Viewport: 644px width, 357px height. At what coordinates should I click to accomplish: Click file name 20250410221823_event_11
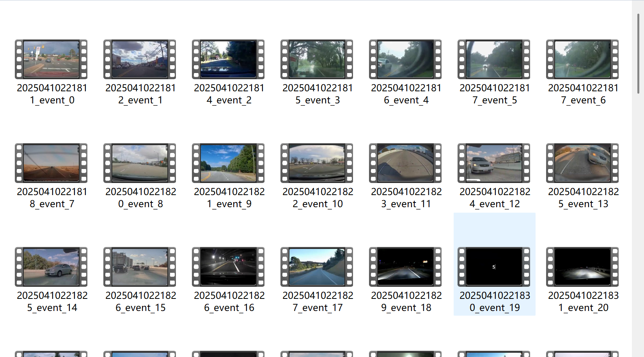pyautogui.click(x=406, y=198)
